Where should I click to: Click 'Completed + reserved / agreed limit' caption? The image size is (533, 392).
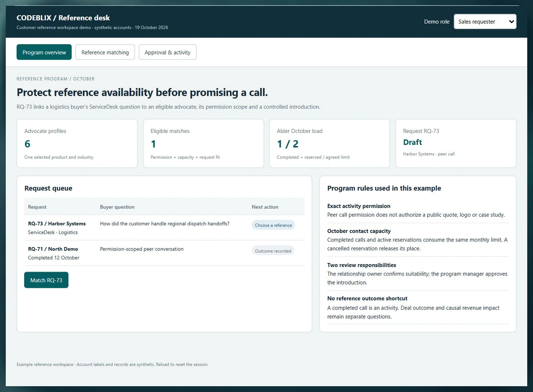click(x=313, y=157)
